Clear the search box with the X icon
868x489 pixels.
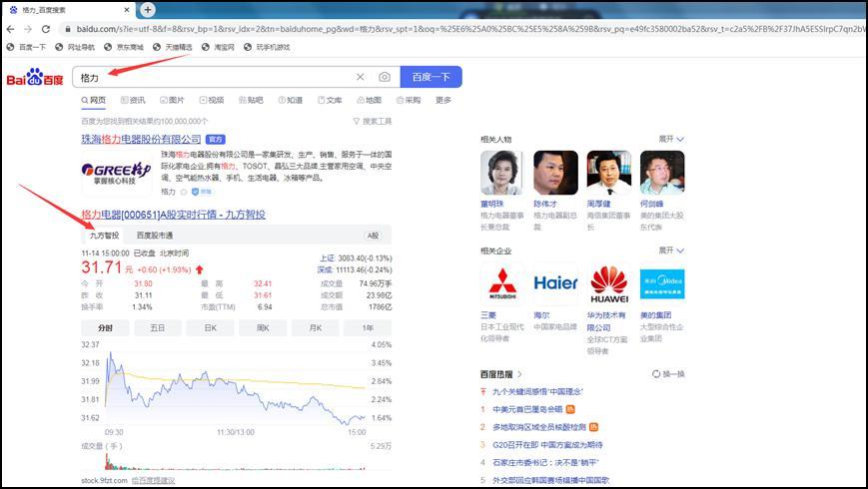coord(360,77)
